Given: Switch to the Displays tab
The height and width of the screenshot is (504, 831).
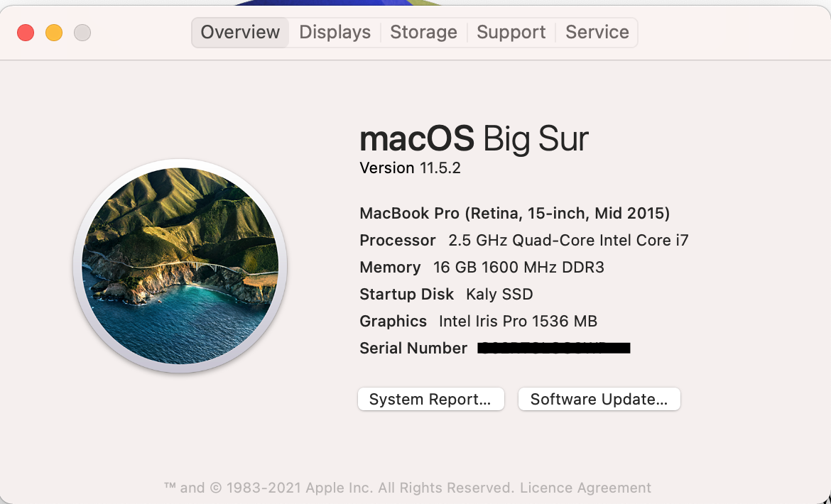Looking at the screenshot, I should 335,32.
